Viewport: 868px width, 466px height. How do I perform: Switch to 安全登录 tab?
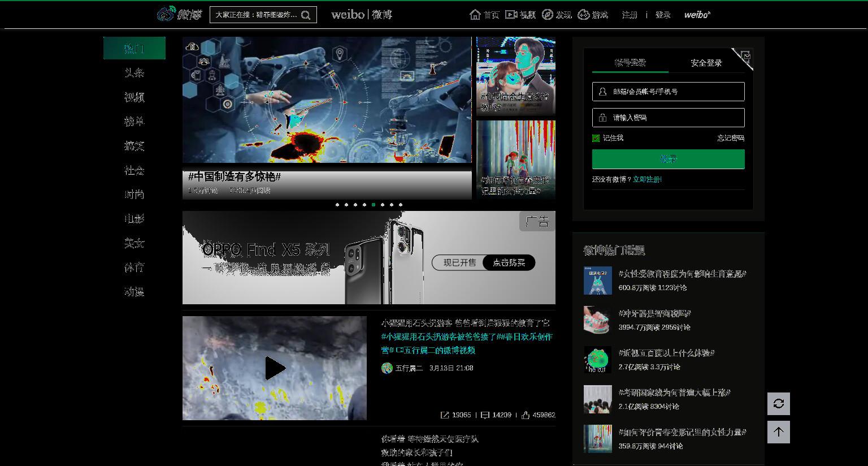pyautogui.click(x=706, y=63)
